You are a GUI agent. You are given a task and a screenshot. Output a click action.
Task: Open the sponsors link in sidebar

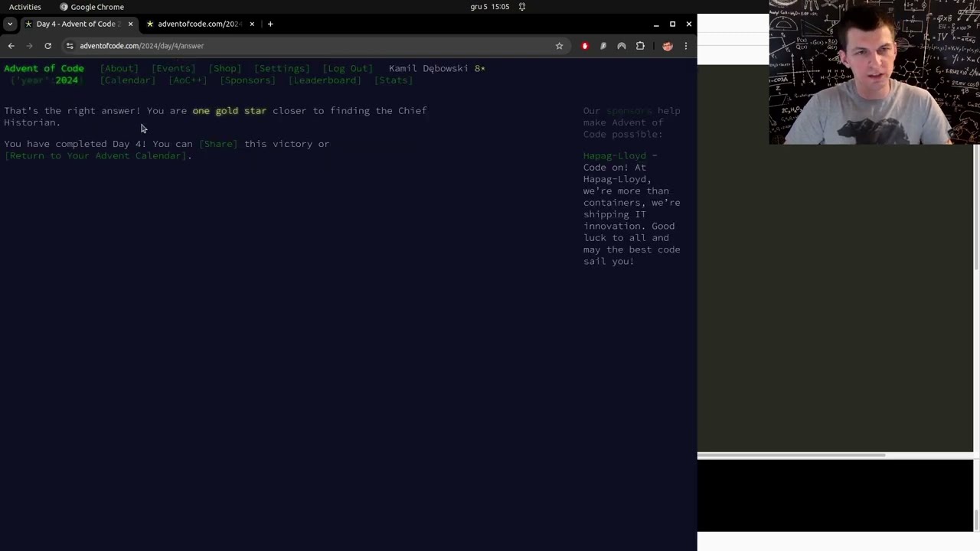click(629, 111)
